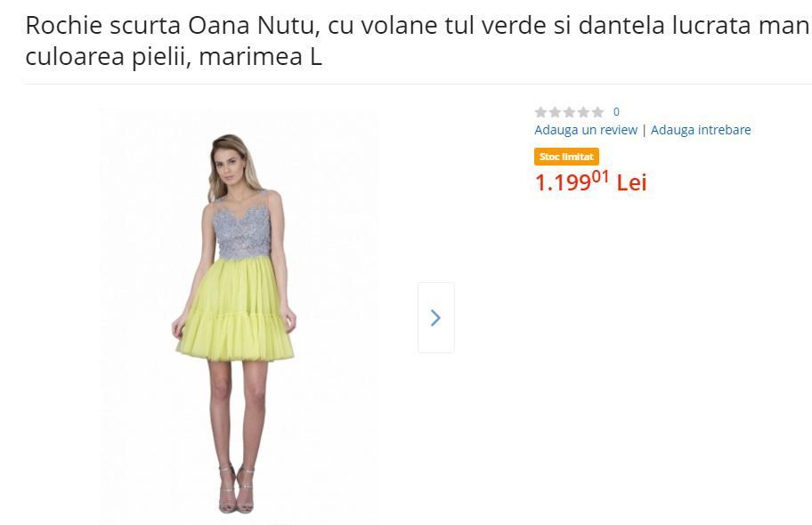Open the review count number 0
812x525 pixels.
pyautogui.click(x=616, y=112)
